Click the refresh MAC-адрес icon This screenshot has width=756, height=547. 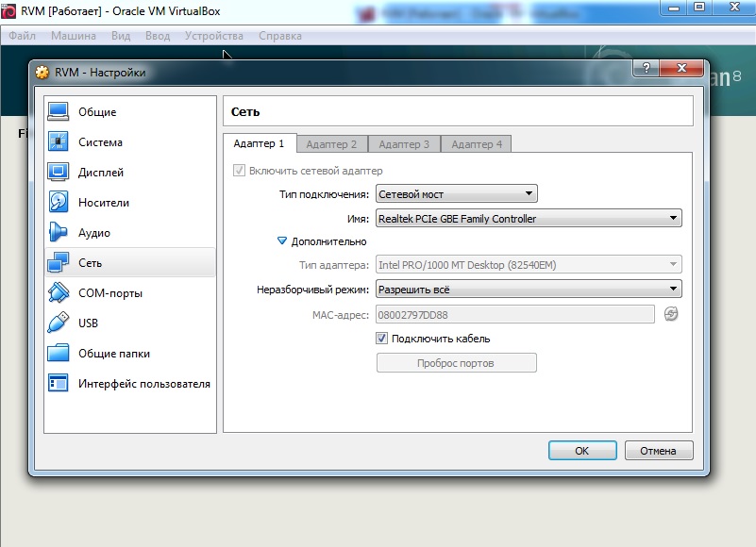[671, 314]
